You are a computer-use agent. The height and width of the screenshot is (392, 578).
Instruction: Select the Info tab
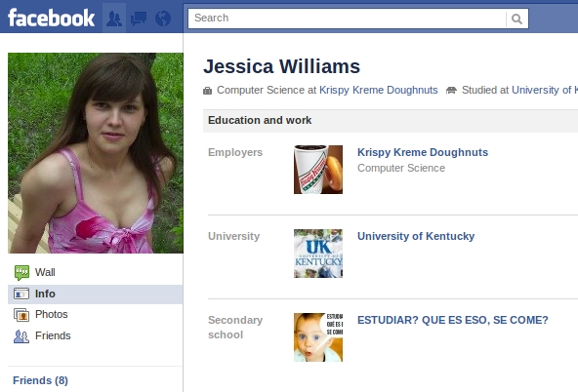tap(95, 294)
